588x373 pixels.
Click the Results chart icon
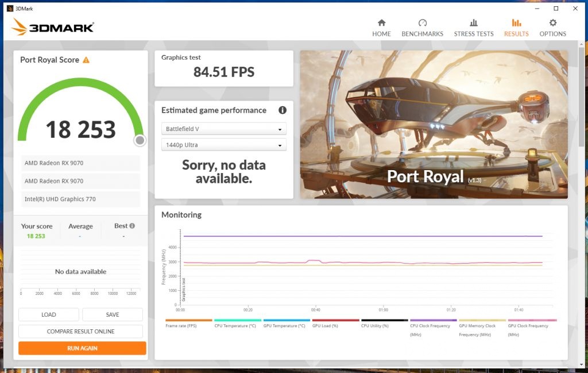(516, 23)
